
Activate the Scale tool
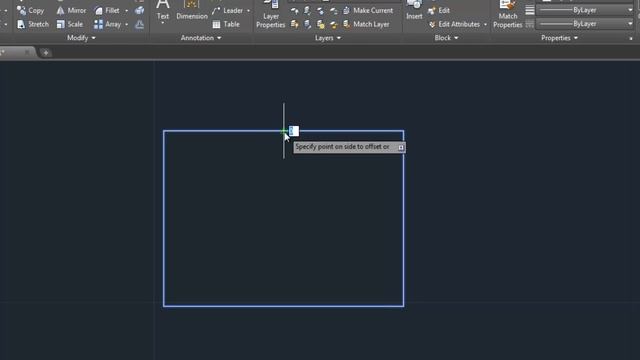coord(70,24)
